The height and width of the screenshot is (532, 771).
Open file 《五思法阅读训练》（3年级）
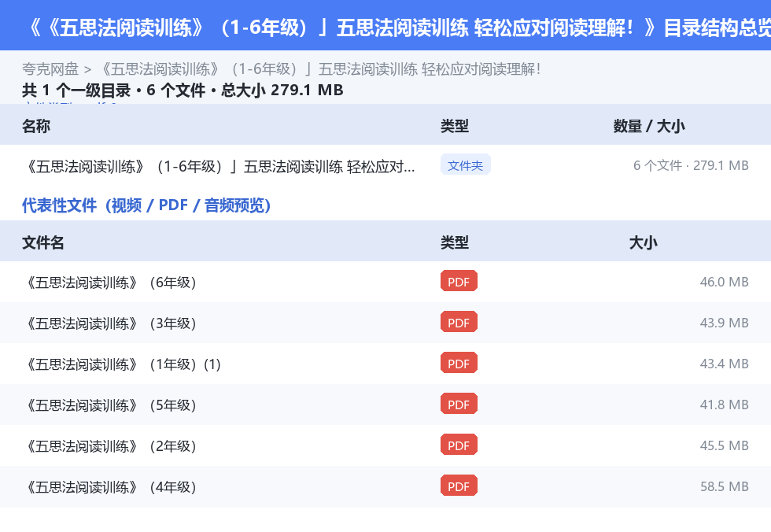110,323
